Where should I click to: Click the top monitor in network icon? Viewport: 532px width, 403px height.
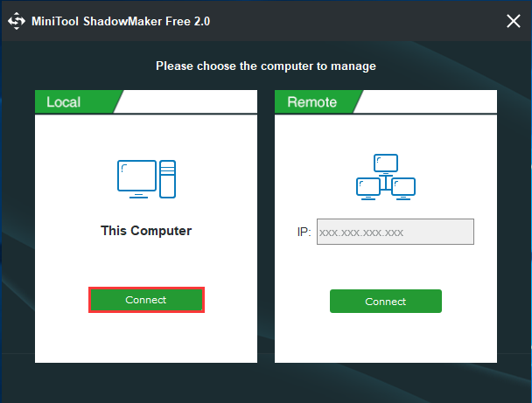[386, 163]
